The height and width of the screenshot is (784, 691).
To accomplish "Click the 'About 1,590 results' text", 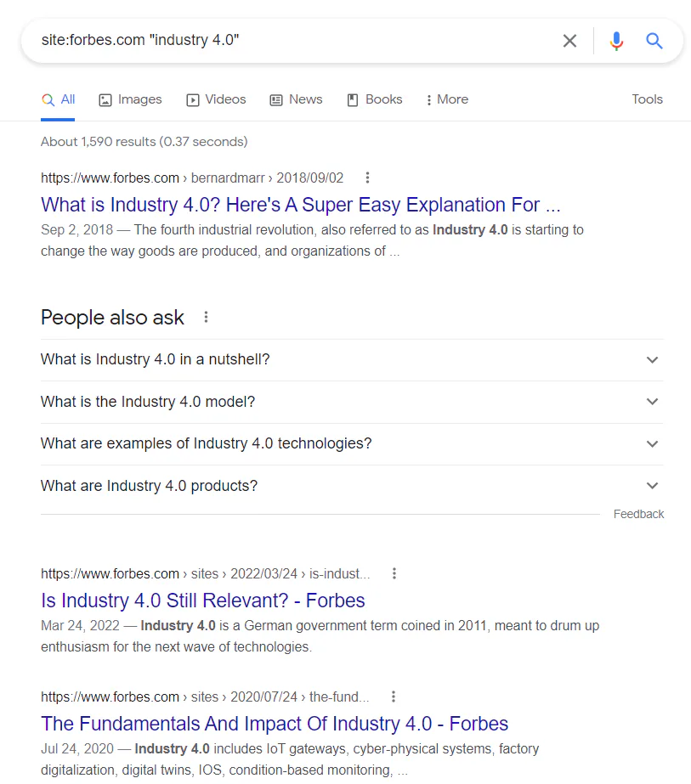I will coord(144,142).
